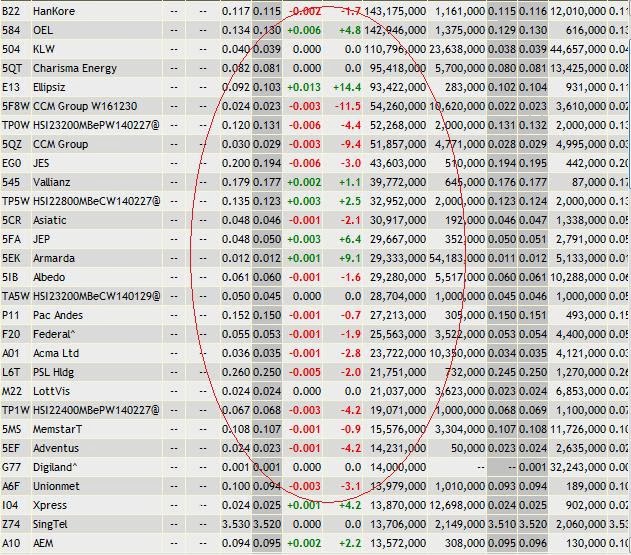Click HSI22400MBePW140227@ warrant name

(96, 410)
